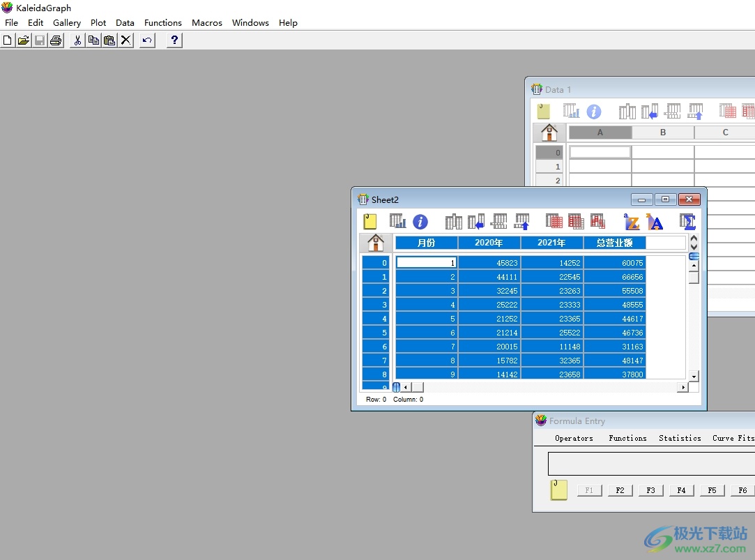Open the Gallery menu
The height and width of the screenshot is (560, 755).
[x=67, y=22]
